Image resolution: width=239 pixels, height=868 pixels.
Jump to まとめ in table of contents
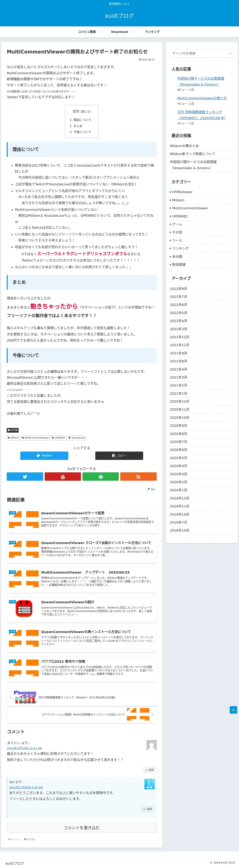pos(78,126)
